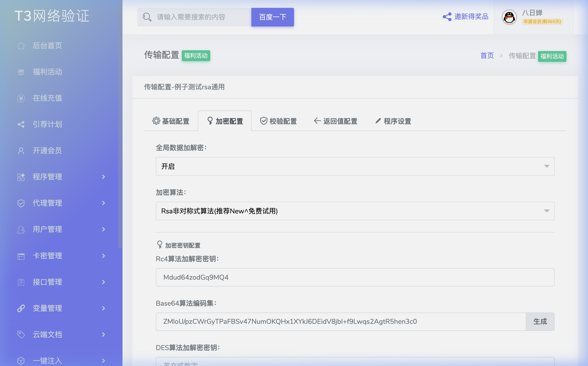The width and height of the screenshot is (588, 366).
Task: Click the QQ penguin avatar icon
Action: point(509,18)
